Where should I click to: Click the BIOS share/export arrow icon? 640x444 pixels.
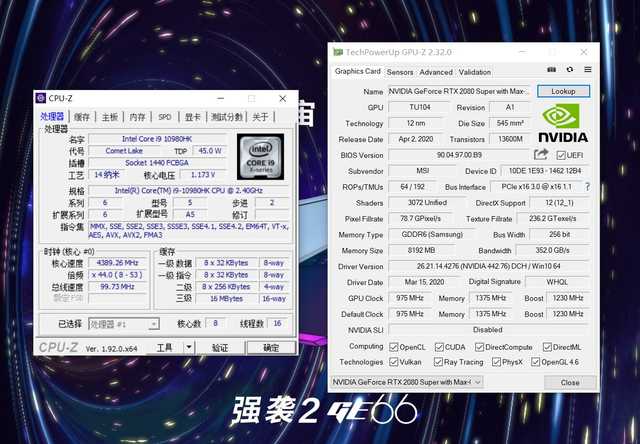click(x=541, y=155)
